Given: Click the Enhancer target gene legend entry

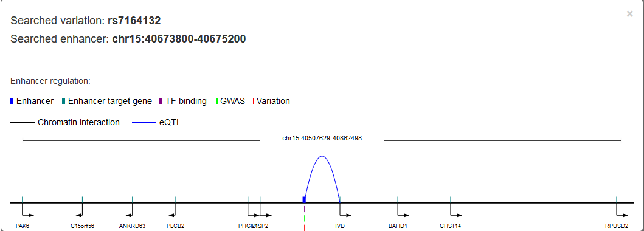Looking at the screenshot, I should coord(107,101).
